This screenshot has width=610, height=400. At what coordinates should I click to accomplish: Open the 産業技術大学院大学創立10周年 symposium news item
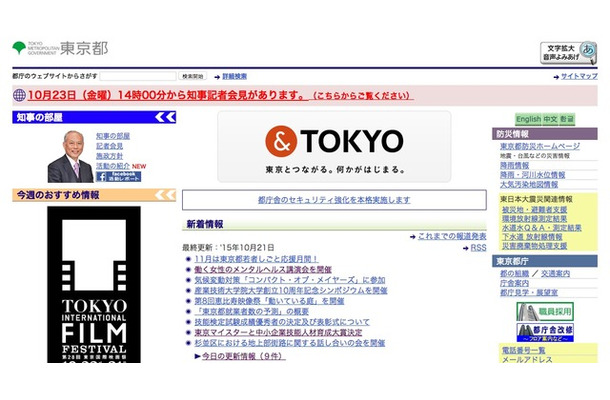pos(291,290)
